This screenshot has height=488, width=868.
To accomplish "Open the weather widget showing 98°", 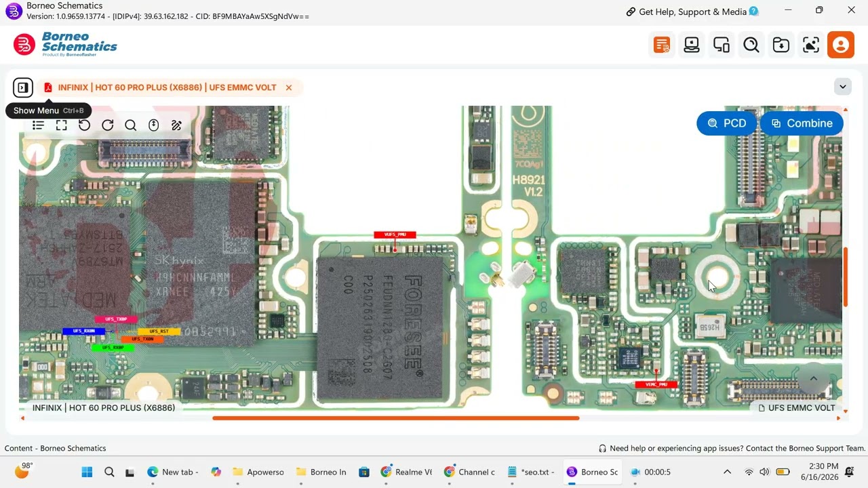I will coord(24,470).
